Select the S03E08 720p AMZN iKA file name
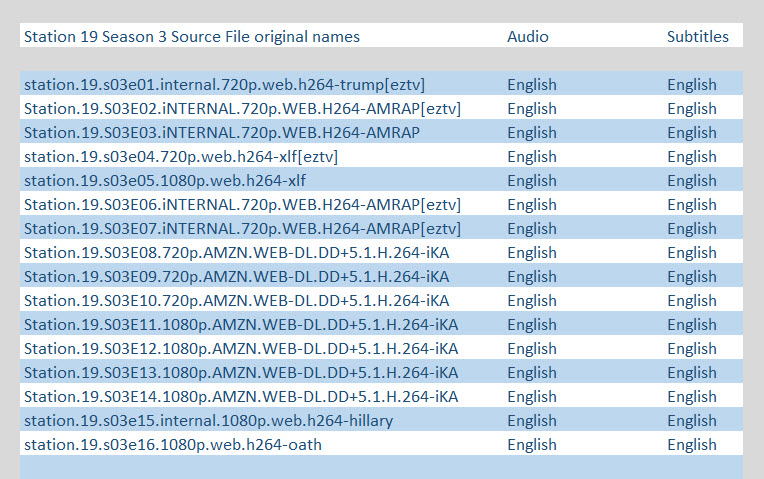 click(237, 252)
